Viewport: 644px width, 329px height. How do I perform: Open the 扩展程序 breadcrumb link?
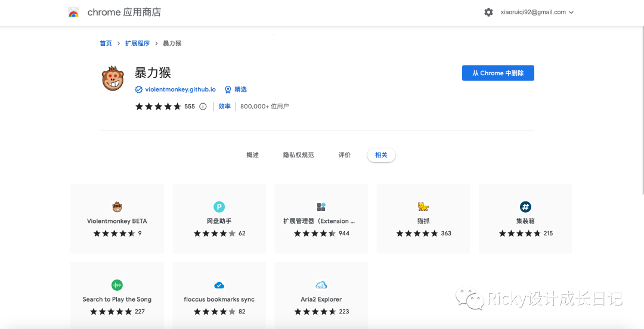137,43
